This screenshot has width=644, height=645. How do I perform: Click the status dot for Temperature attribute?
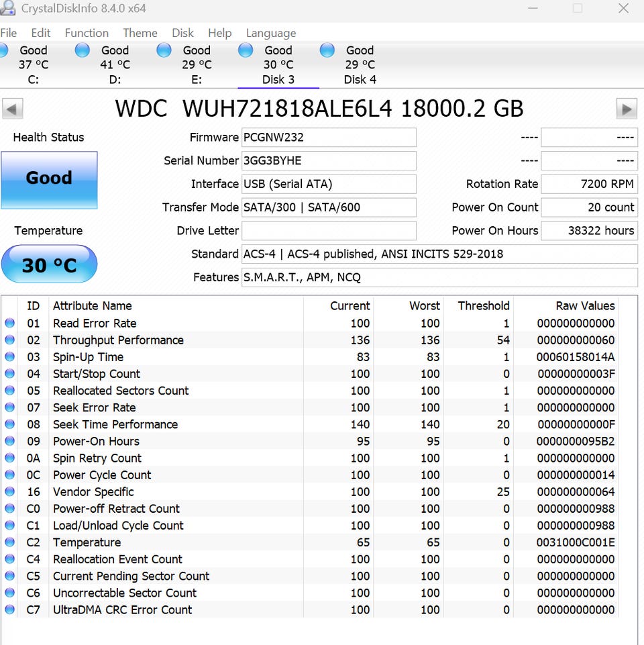coord(10,542)
